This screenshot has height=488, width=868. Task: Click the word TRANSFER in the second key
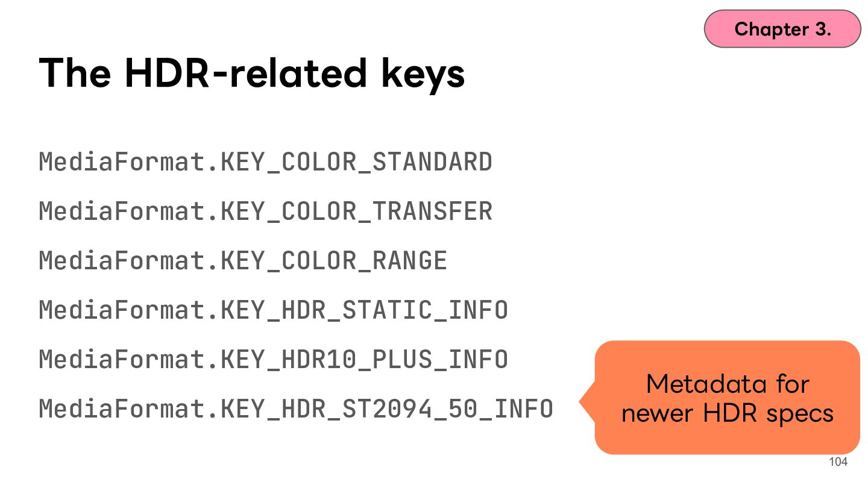coord(433,211)
